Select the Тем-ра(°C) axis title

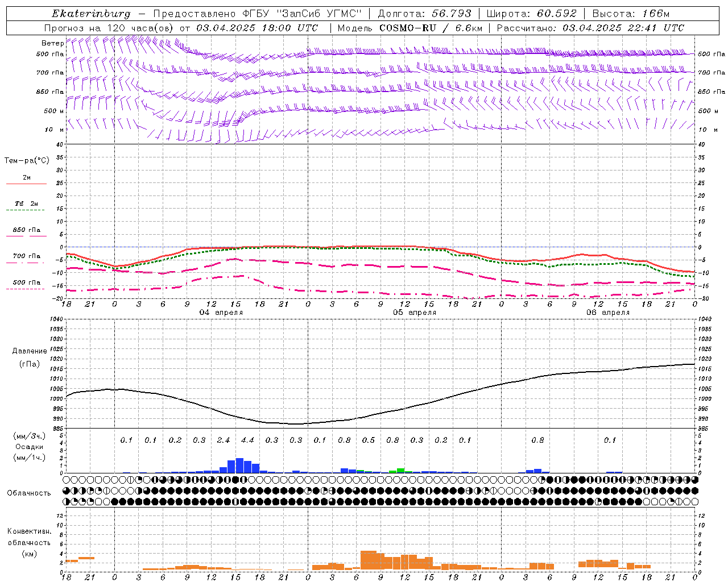click(x=27, y=161)
